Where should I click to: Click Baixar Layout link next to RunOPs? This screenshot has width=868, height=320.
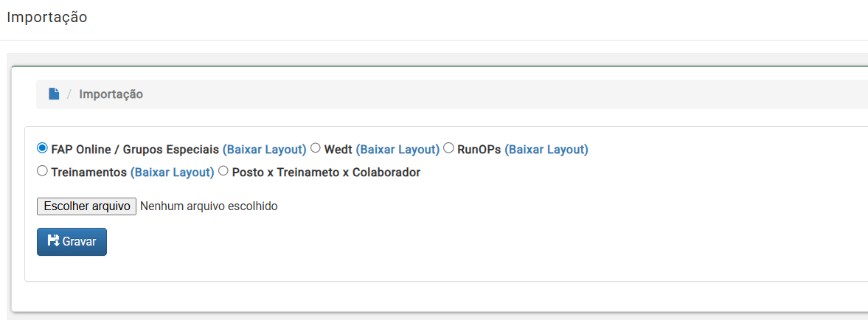coord(546,150)
